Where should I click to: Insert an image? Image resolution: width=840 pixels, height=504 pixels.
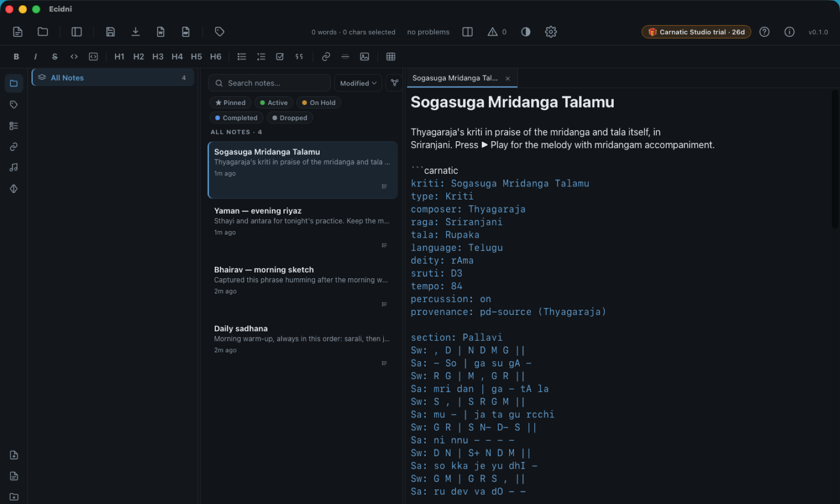click(x=364, y=57)
